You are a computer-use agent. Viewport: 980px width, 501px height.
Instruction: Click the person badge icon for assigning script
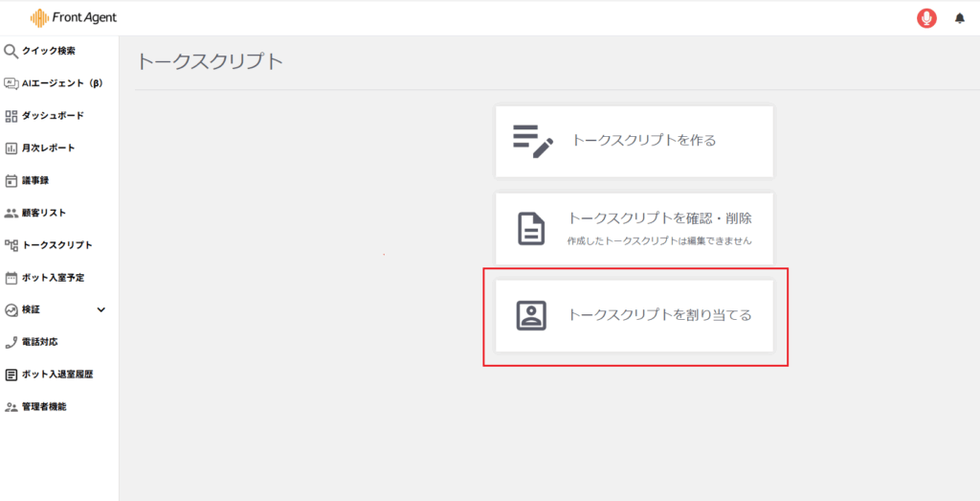click(531, 315)
